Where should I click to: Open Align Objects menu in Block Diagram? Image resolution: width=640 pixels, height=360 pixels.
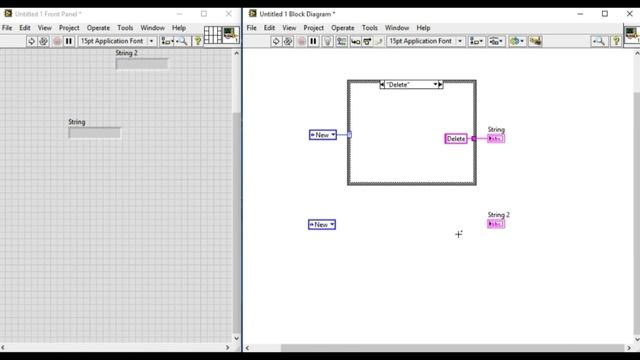tap(476, 41)
